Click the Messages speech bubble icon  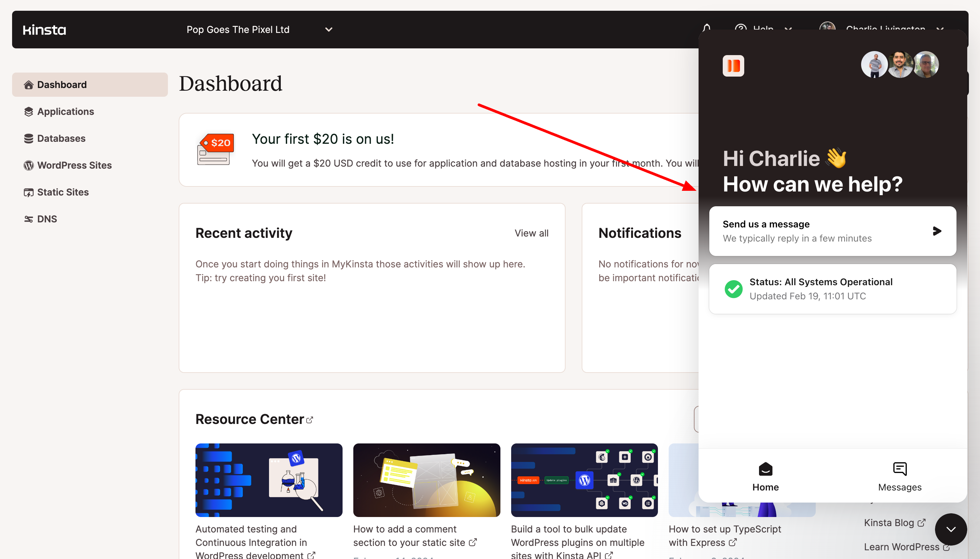[899, 469]
